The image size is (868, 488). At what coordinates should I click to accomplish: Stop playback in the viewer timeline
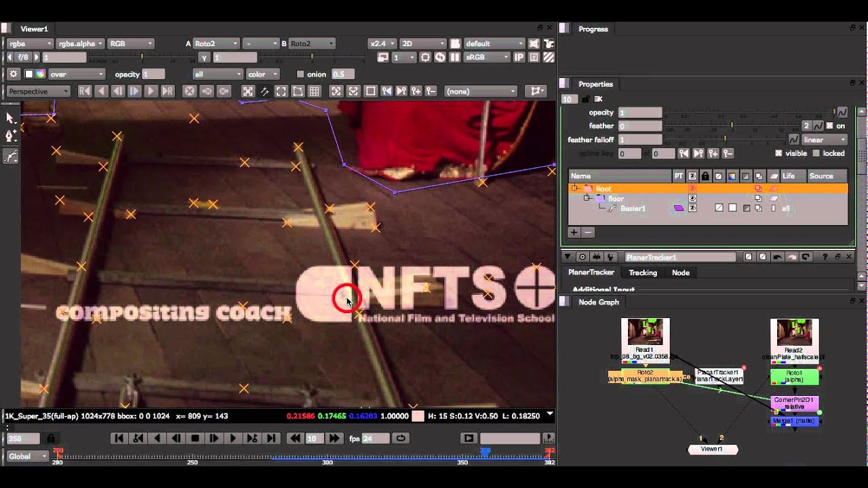195,439
